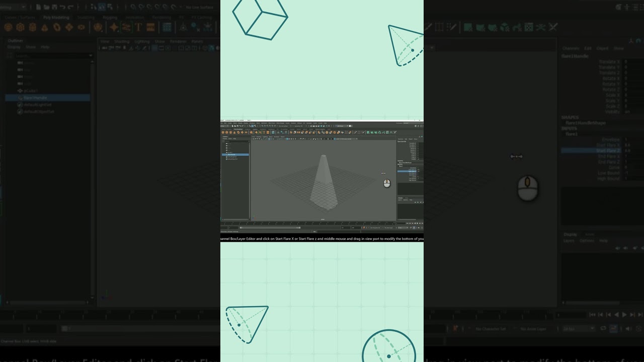Create a polygon sphere from small window's shelf
This screenshot has width=644, height=362.
click(x=223, y=132)
